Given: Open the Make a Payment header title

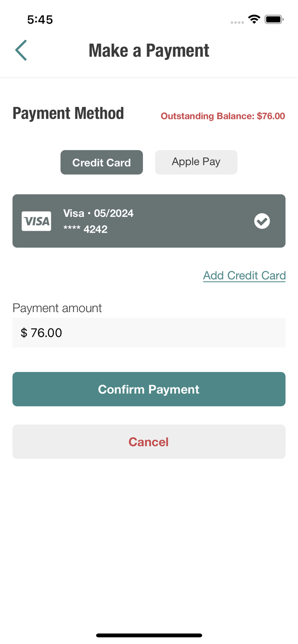Looking at the screenshot, I should 148,50.
